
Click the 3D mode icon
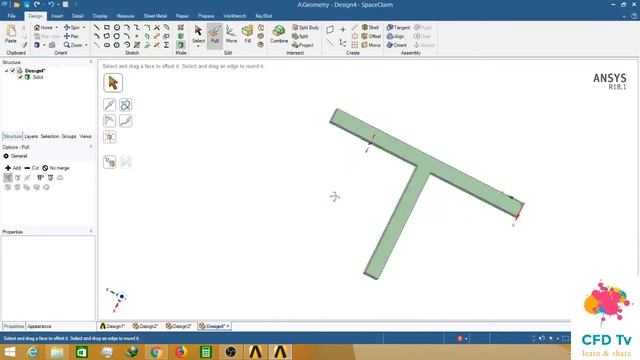(181, 45)
